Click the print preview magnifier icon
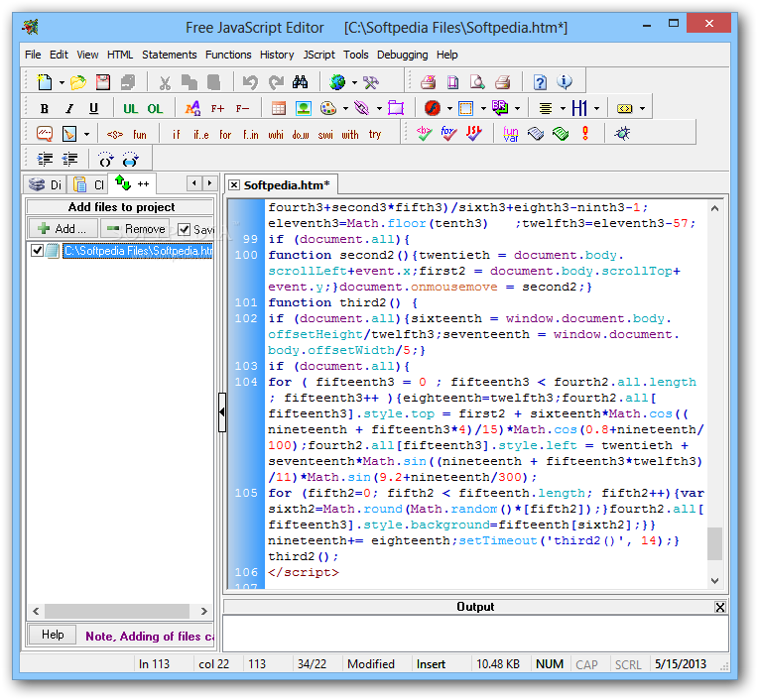758x700 pixels. [477, 82]
